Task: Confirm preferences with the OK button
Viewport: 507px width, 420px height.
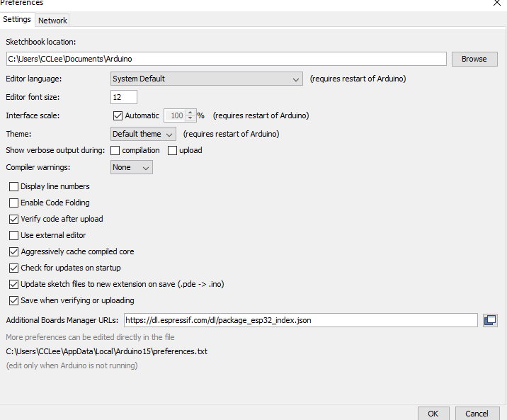Action: 433,414
